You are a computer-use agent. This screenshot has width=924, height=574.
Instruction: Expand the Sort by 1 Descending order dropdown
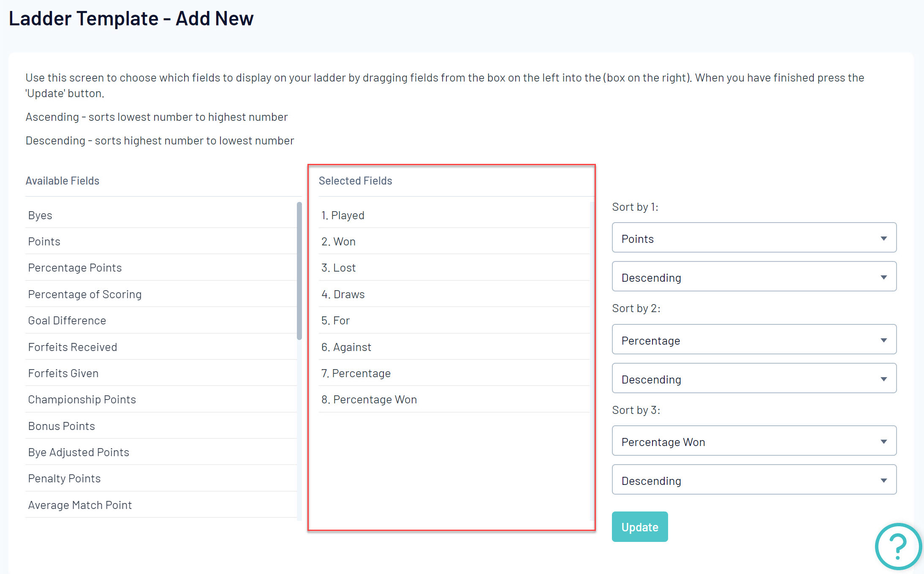coord(754,277)
